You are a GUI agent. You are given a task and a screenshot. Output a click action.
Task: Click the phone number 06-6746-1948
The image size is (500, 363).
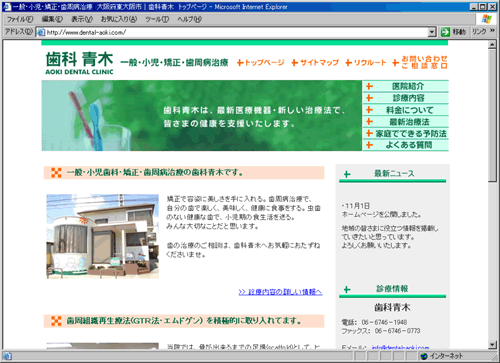[x=384, y=322]
